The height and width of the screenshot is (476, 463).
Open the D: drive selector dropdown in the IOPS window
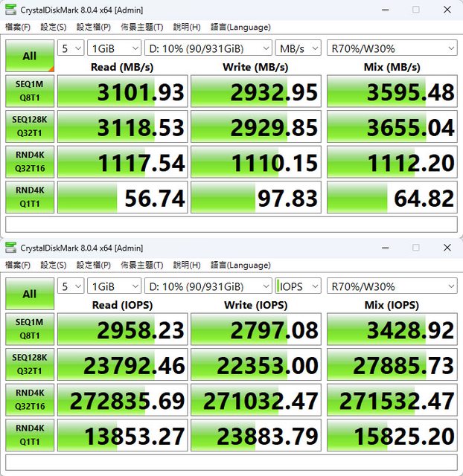point(209,286)
